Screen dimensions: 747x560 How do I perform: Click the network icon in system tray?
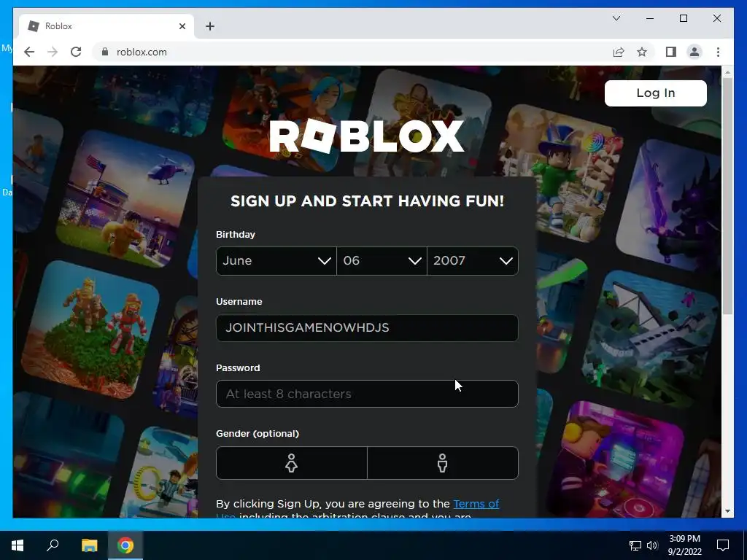[635, 545]
